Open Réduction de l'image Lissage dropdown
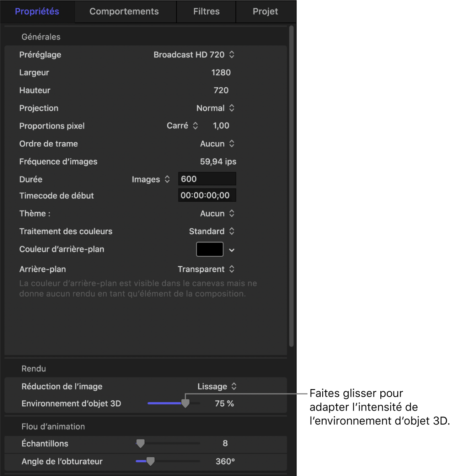The height and width of the screenshot is (476, 464). [217, 386]
